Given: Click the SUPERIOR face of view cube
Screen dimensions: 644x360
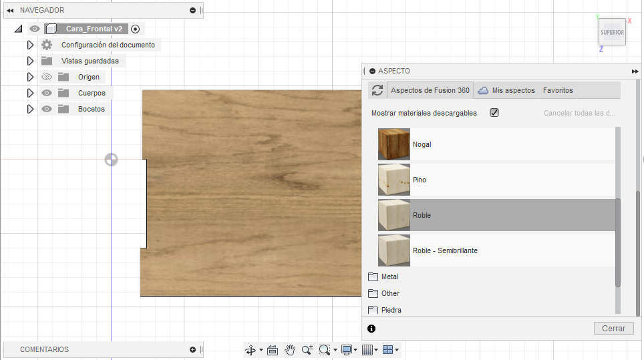Looking at the screenshot, I should [x=612, y=32].
